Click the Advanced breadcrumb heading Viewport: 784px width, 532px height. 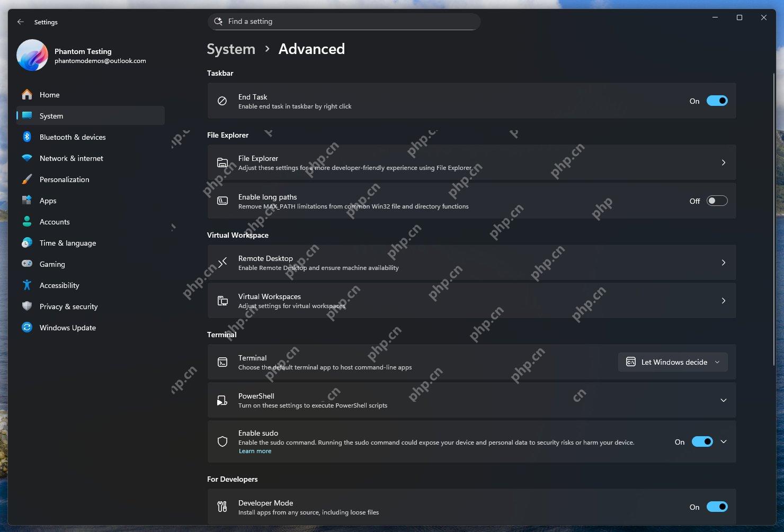coord(311,49)
